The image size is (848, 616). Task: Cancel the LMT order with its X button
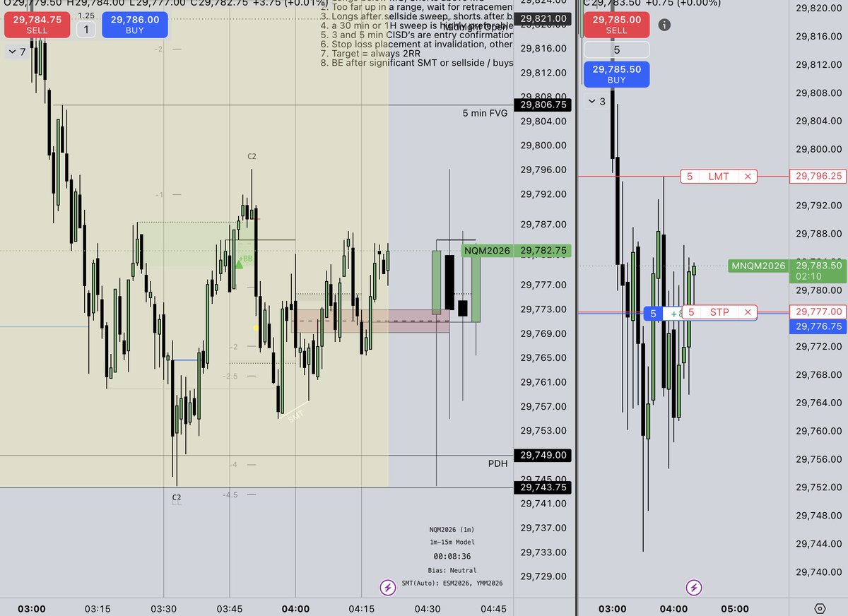pos(748,176)
